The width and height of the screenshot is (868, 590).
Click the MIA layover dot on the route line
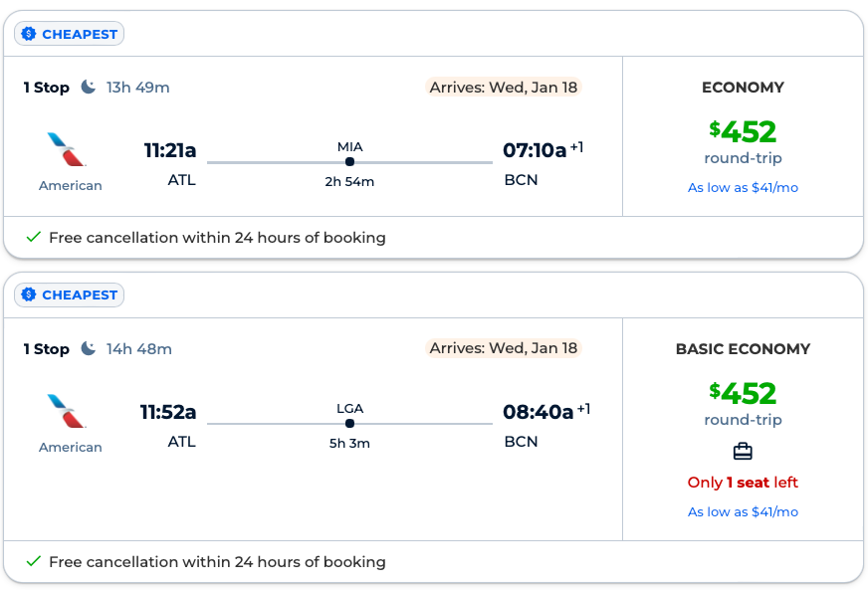click(349, 161)
